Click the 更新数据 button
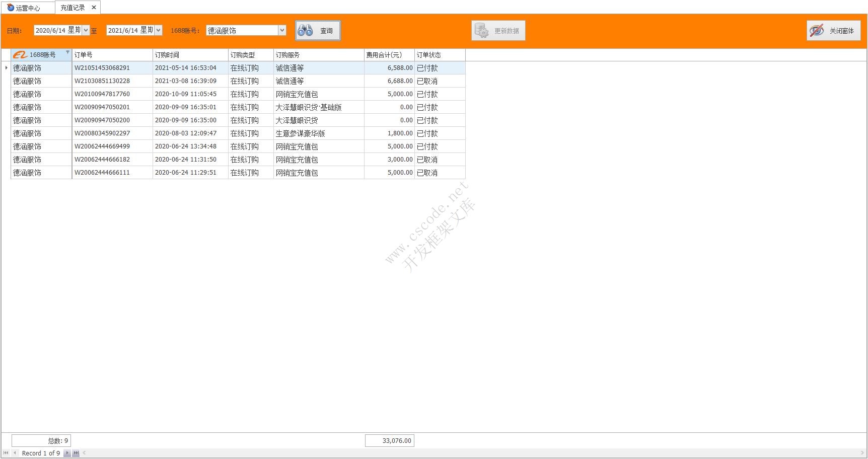 click(x=498, y=31)
